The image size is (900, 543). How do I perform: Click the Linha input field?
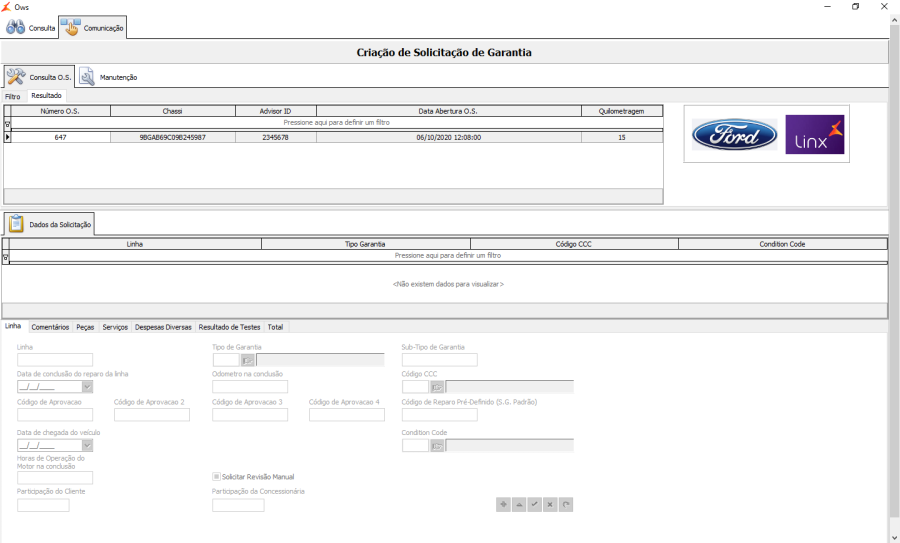tap(55, 360)
